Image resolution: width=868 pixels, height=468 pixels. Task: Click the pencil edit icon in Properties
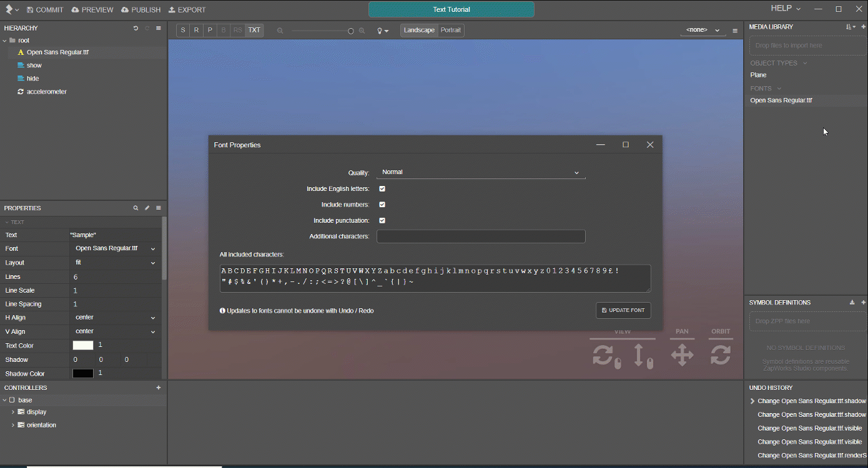click(147, 208)
